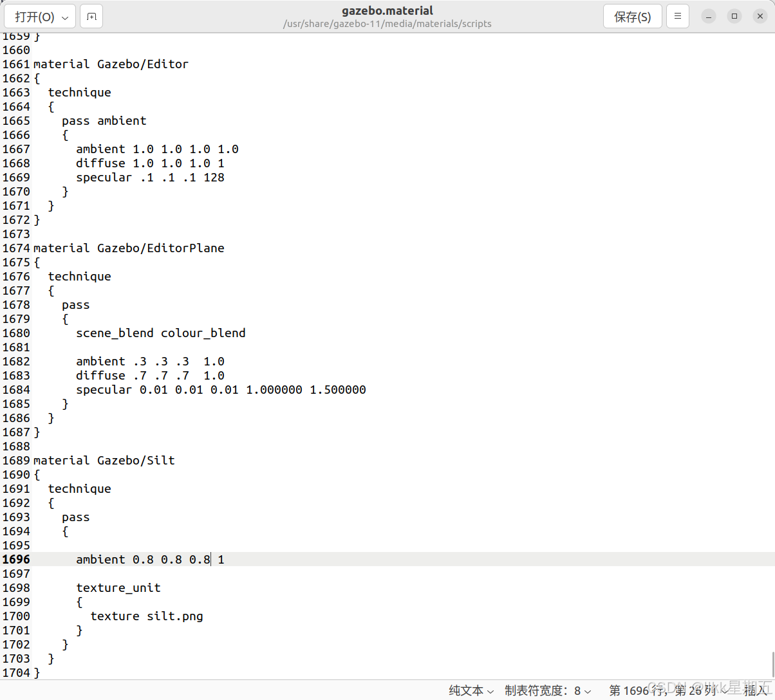775x700 pixels.
Task: Expand the recent files arrow beside 打开(O)
Action: tap(65, 17)
